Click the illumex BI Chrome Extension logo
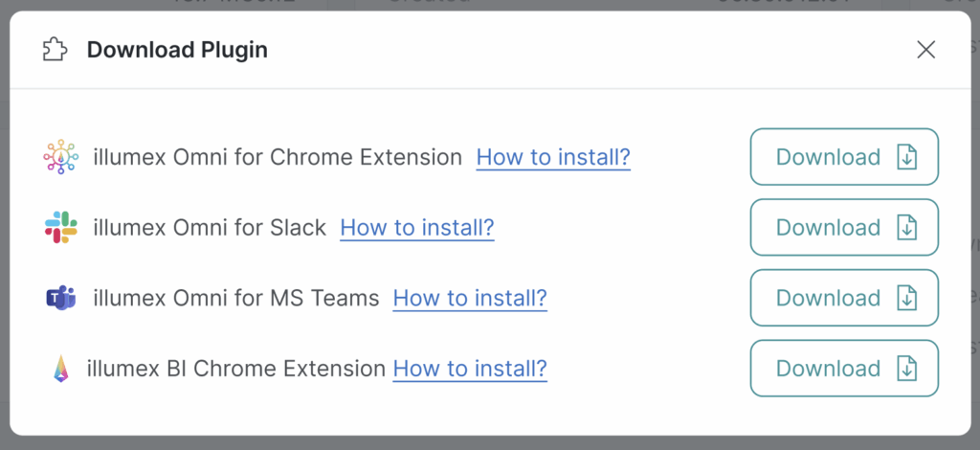This screenshot has width=980, height=450. [x=61, y=369]
